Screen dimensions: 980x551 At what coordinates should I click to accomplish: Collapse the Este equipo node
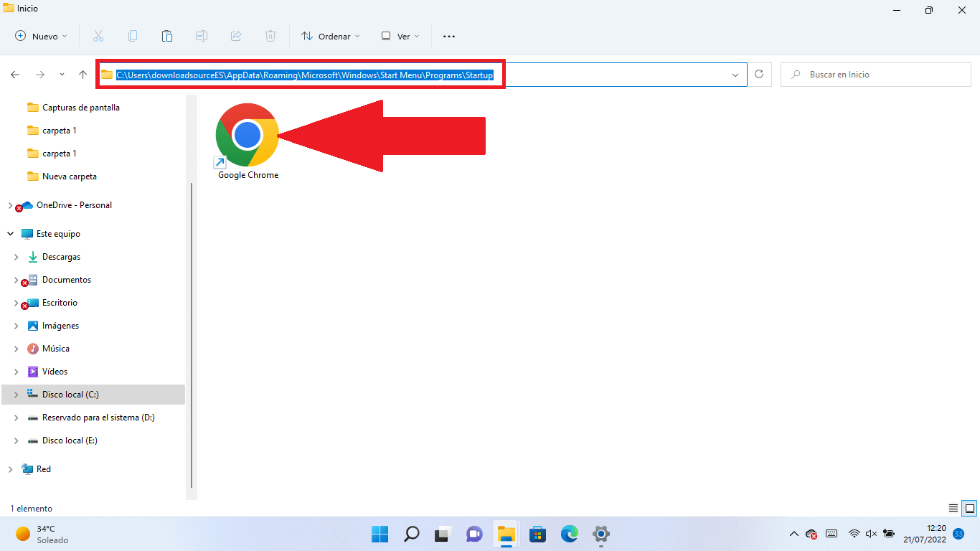10,234
